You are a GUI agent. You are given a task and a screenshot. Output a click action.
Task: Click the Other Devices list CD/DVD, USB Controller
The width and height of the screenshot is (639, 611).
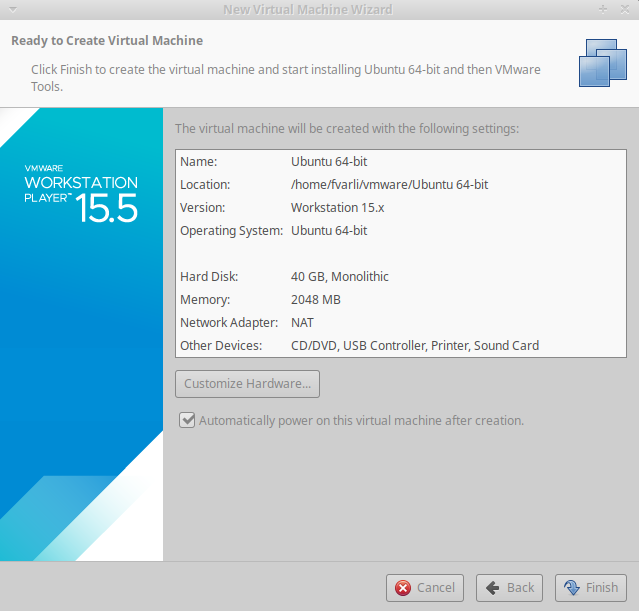pyautogui.click(x=415, y=346)
